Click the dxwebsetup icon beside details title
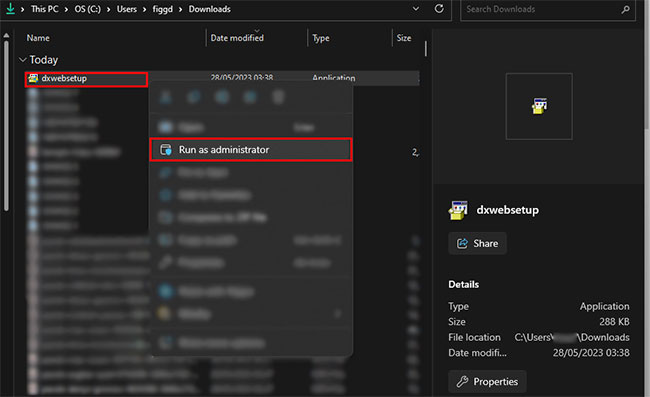650x397 pixels. click(x=458, y=210)
